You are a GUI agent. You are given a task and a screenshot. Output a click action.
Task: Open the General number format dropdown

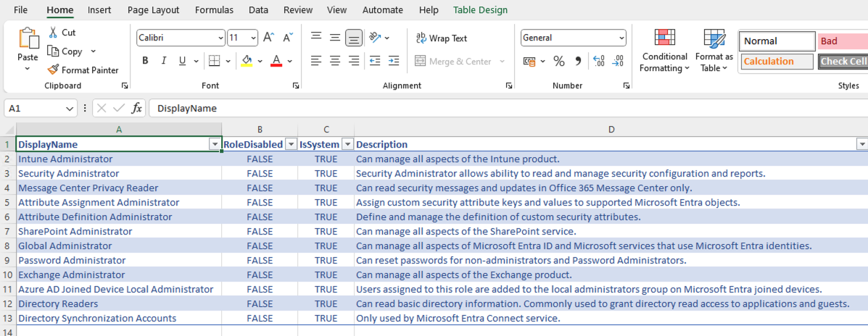tap(621, 38)
